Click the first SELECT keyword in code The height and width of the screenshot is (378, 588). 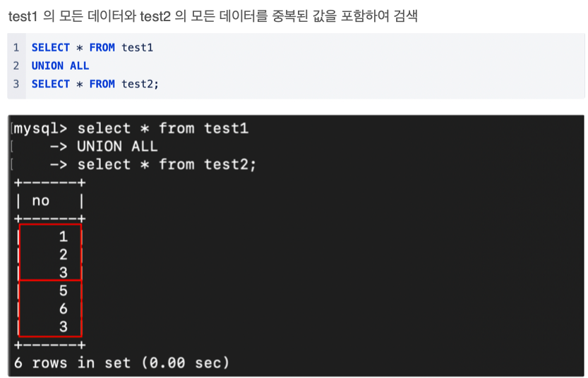51,47
